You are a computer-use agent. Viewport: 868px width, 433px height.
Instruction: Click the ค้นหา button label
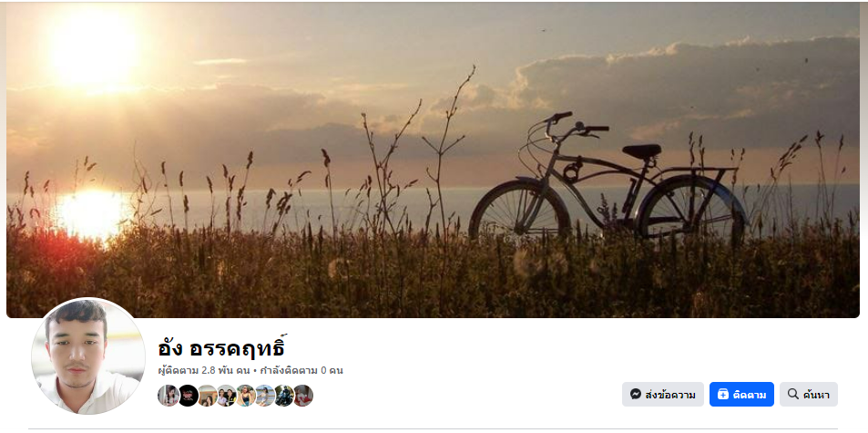pyautogui.click(x=816, y=395)
